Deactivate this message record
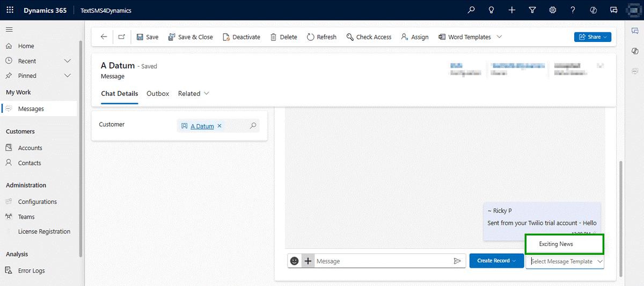This screenshot has height=286, width=644. (241, 37)
